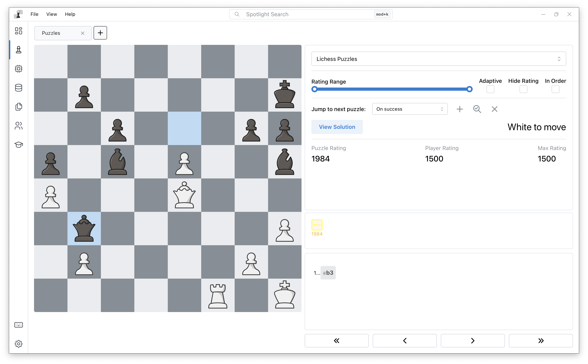Click the Rating Range maximum slider handle
Image resolution: width=588 pixels, height=364 pixels.
click(x=469, y=89)
